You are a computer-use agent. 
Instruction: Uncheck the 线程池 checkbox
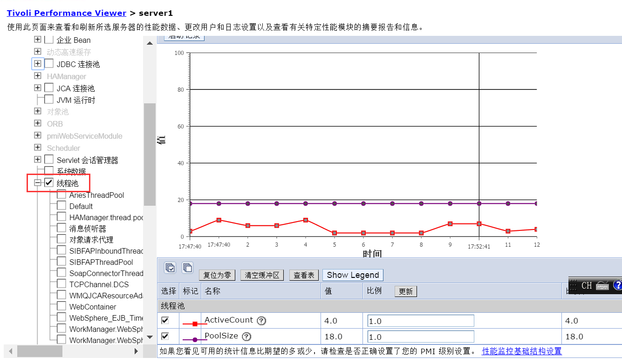tap(49, 182)
